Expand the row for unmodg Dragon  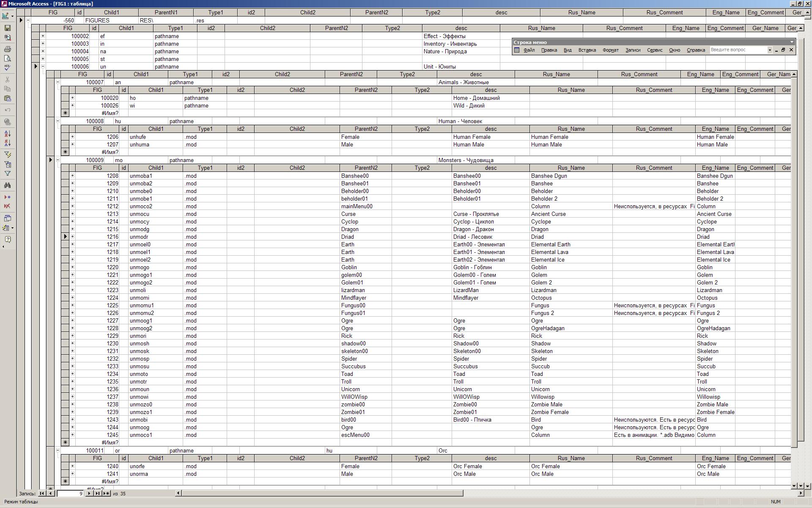click(72, 229)
